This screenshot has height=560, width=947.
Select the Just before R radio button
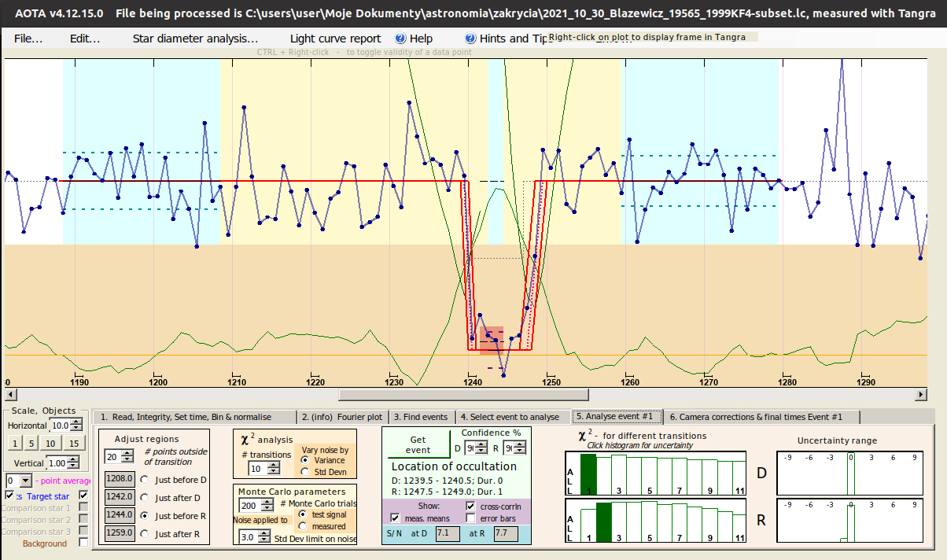pos(143,516)
